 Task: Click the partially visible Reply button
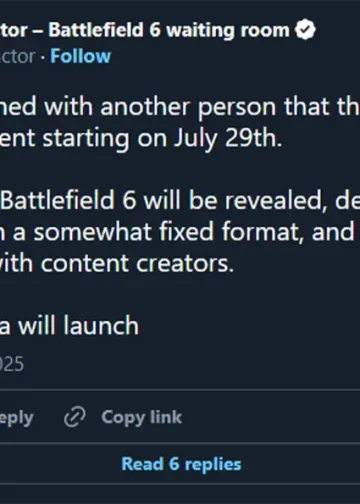click(17, 418)
